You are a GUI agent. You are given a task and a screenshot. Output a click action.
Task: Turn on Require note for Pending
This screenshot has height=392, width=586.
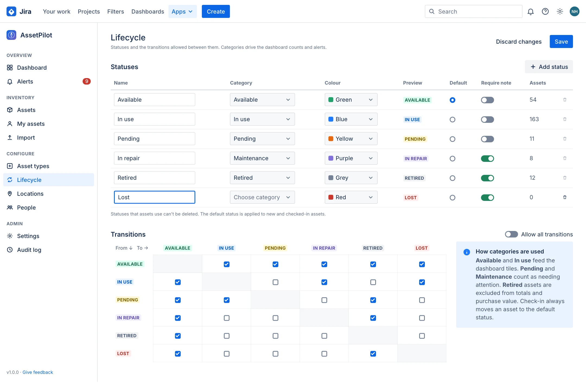tap(488, 139)
